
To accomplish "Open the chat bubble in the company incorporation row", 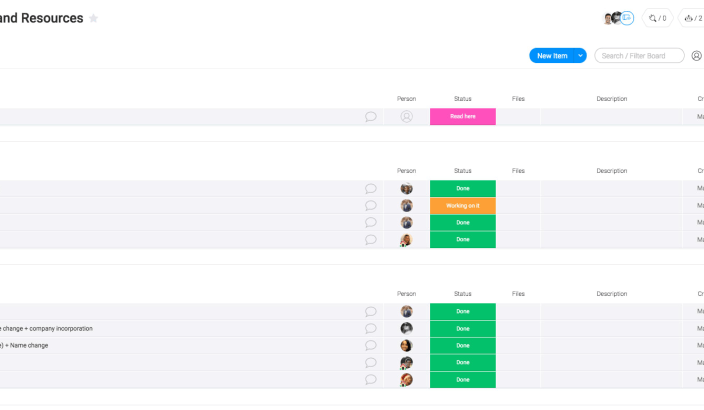I will [x=370, y=329].
